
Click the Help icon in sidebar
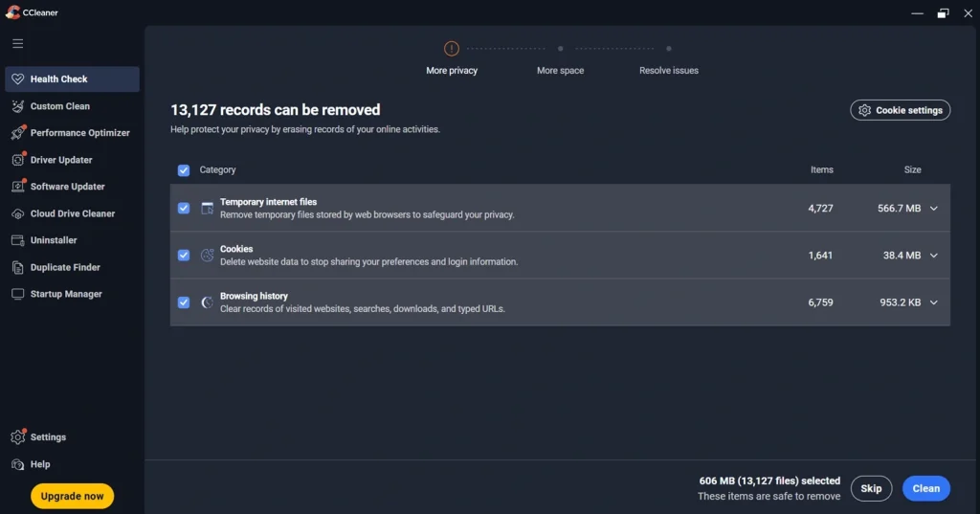point(17,464)
